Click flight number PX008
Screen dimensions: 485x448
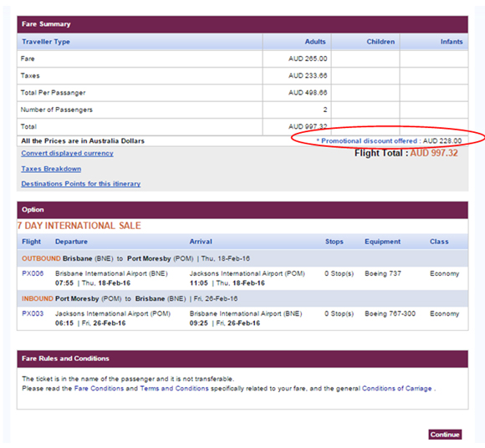33,273
